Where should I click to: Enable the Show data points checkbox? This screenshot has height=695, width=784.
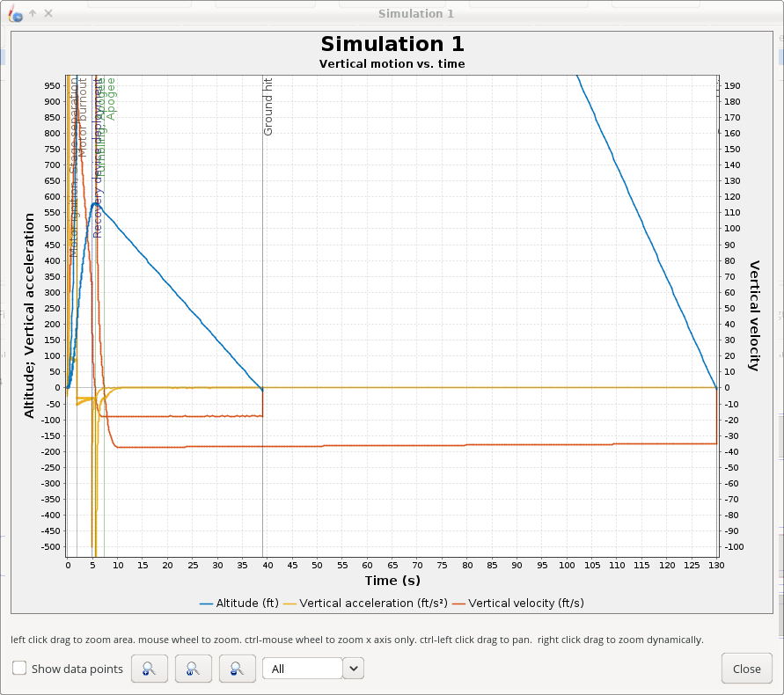point(19,669)
